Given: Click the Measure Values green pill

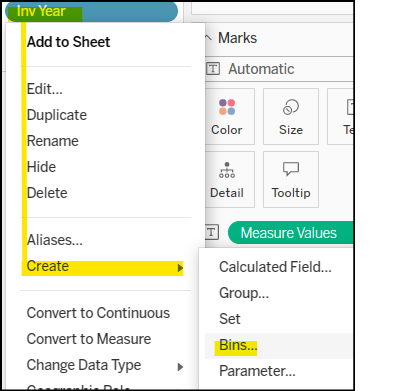Looking at the screenshot, I should click(x=291, y=232).
